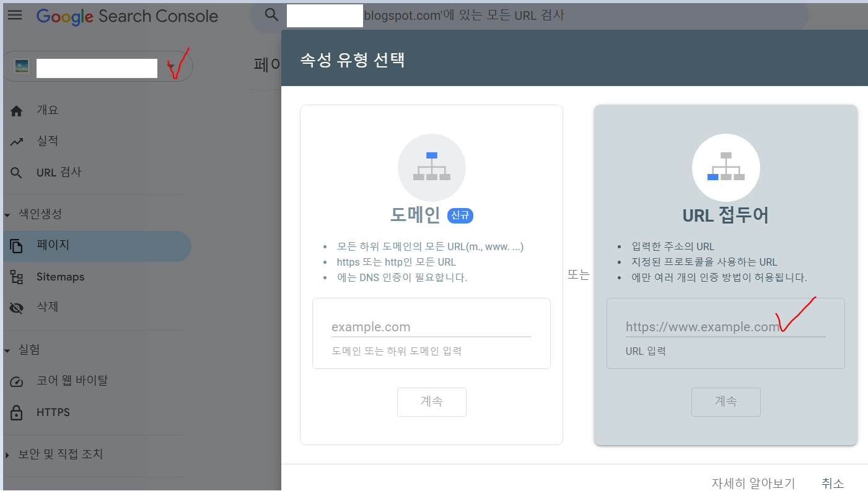Click the 신규 badge
Viewport: 868px width, 491px height.
460,215
